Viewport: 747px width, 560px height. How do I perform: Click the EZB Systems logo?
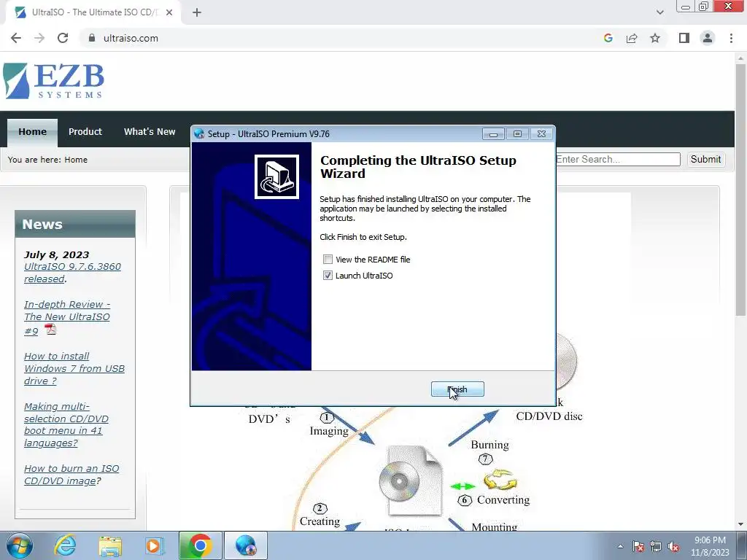[53, 81]
